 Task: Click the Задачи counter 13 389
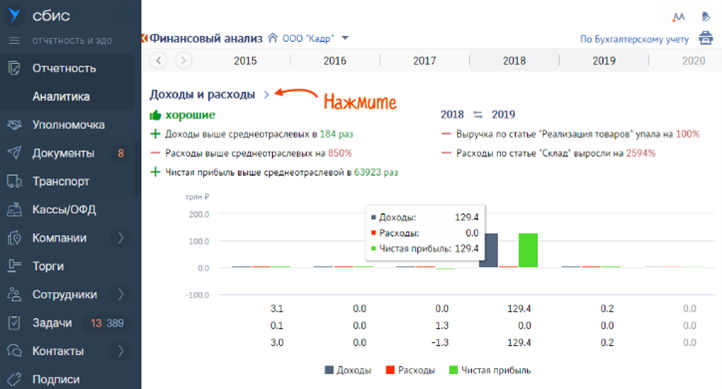[107, 323]
